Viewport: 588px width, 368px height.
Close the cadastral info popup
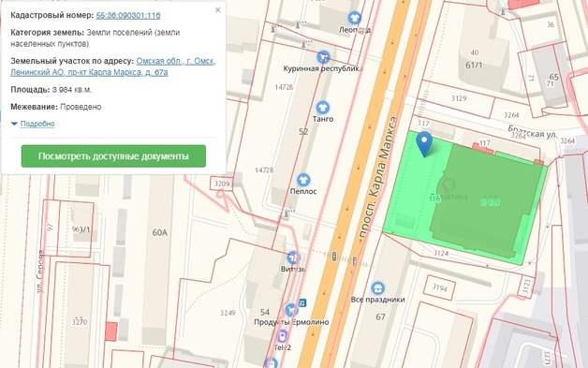(x=218, y=10)
